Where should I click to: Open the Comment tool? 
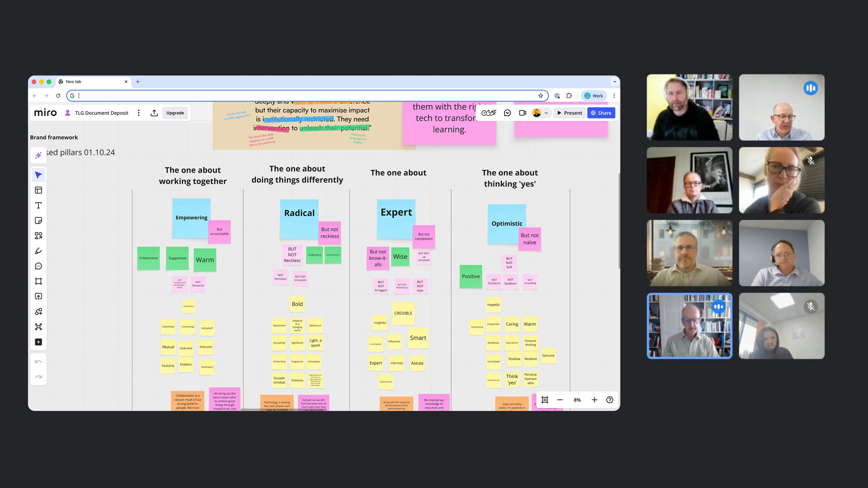pyautogui.click(x=38, y=266)
